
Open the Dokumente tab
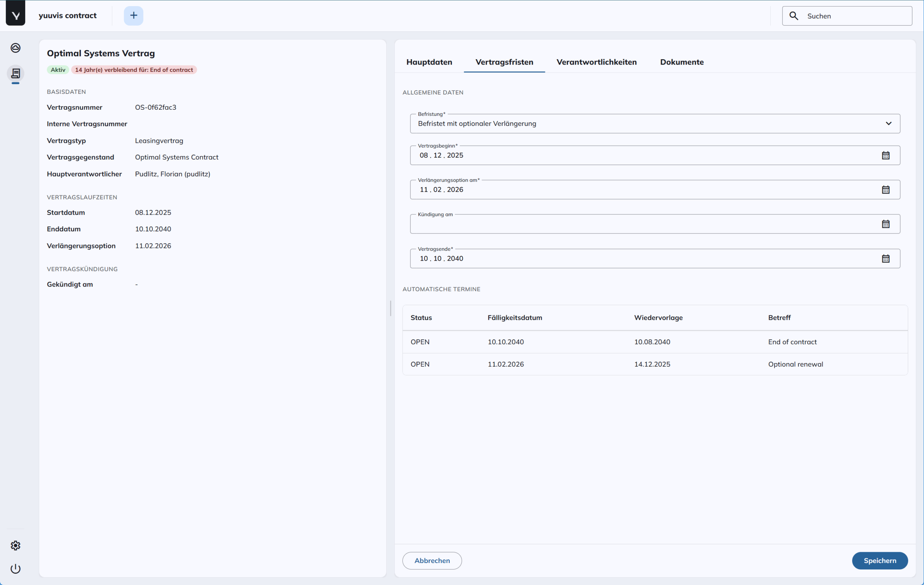pos(681,62)
